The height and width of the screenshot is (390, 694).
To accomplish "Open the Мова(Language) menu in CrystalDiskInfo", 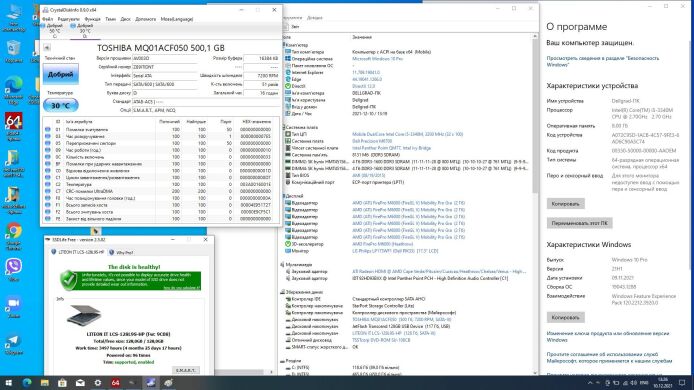I will coord(177,19).
